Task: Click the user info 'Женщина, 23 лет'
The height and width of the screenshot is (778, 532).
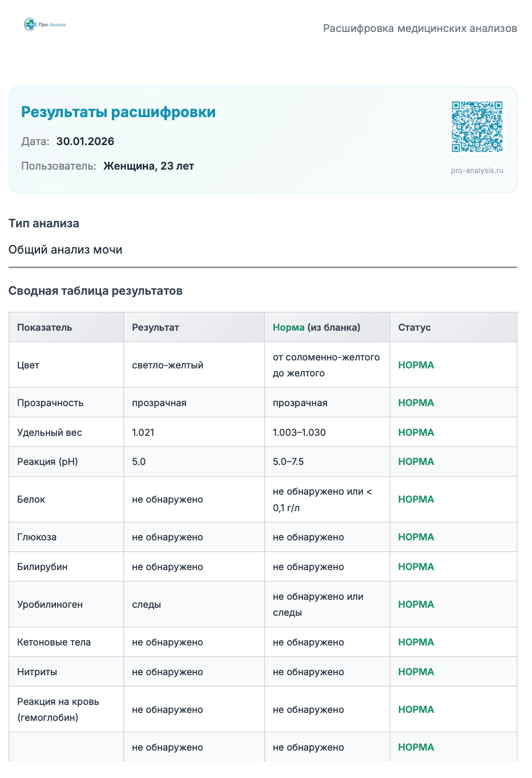Action: (148, 166)
